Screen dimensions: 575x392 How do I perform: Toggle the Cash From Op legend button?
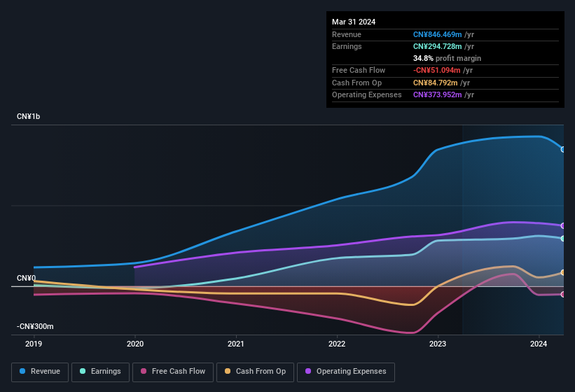tap(255, 372)
